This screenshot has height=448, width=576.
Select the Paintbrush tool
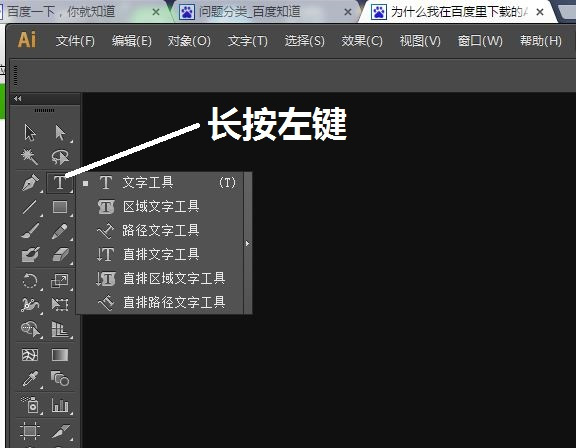click(30, 231)
